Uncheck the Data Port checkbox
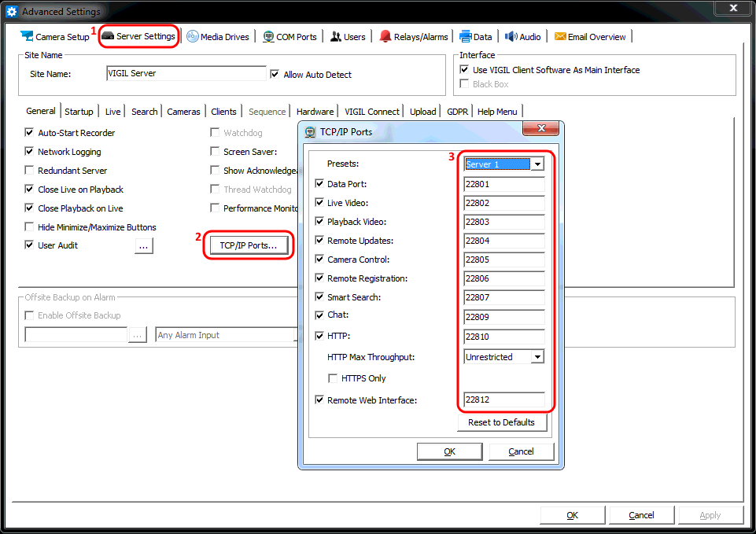The height and width of the screenshot is (534, 756). tap(319, 183)
